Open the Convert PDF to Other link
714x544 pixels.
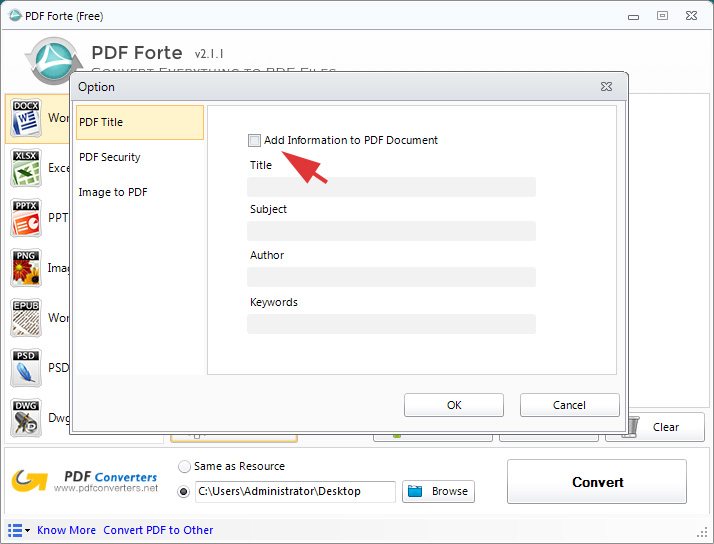coord(158,530)
